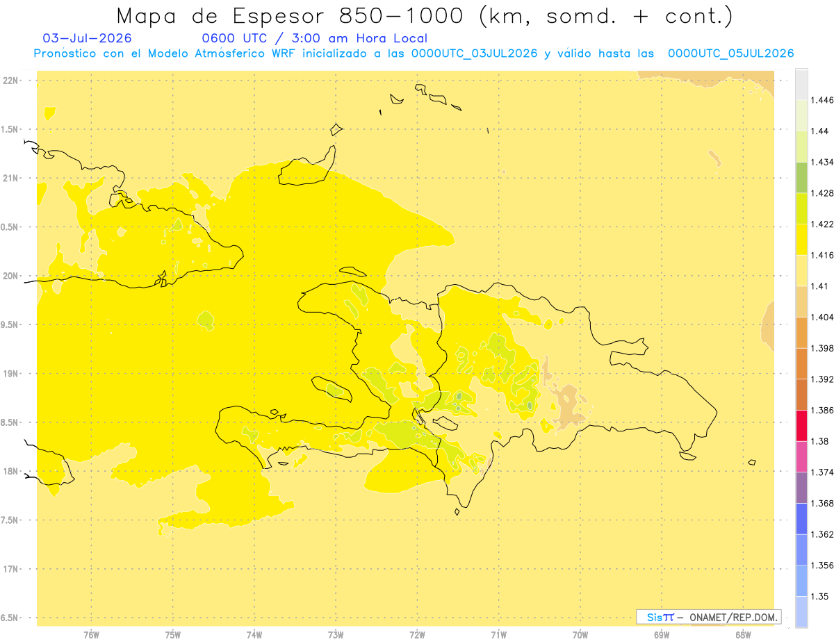
Task: Click the legend value 1.416
Action: [x=821, y=255]
